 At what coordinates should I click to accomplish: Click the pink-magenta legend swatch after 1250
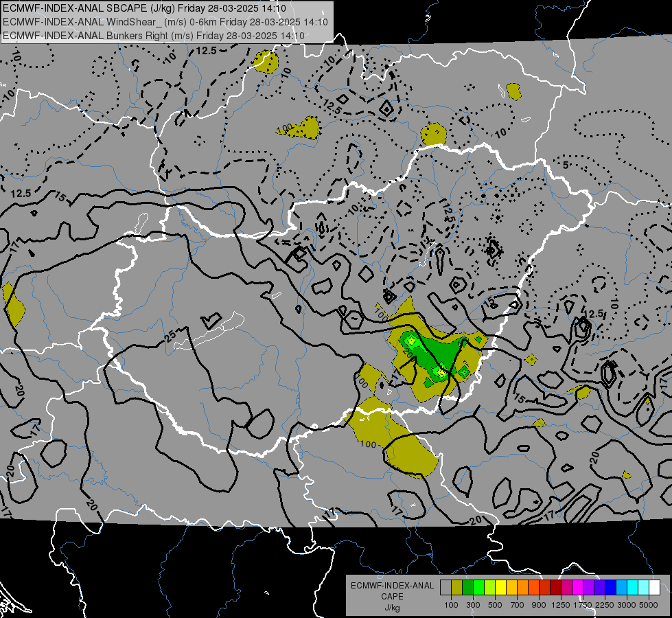coord(566,587)
